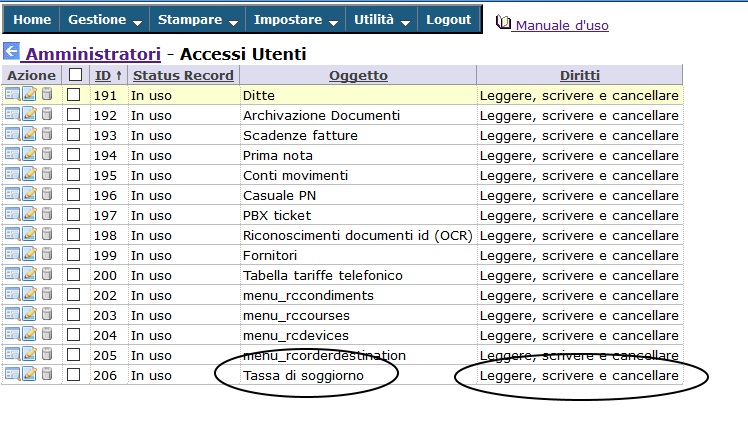The height and width of the screenshot is (434, 748).
Task: Sort by the Oggetto column header
Action: tap(357, 75)
